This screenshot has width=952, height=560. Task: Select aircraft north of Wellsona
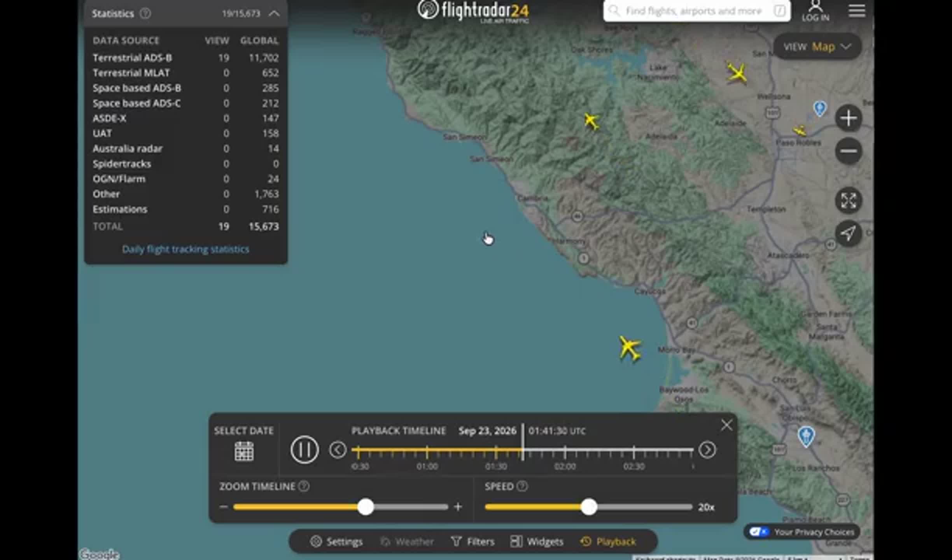pos(737,73)
